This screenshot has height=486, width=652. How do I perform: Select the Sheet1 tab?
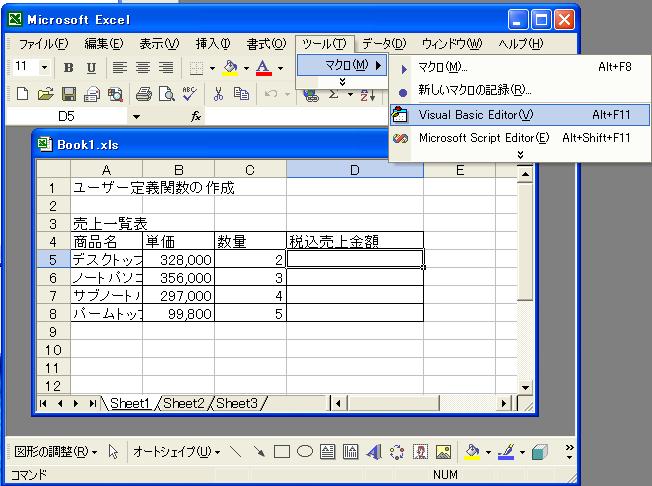tap(129, 403)
